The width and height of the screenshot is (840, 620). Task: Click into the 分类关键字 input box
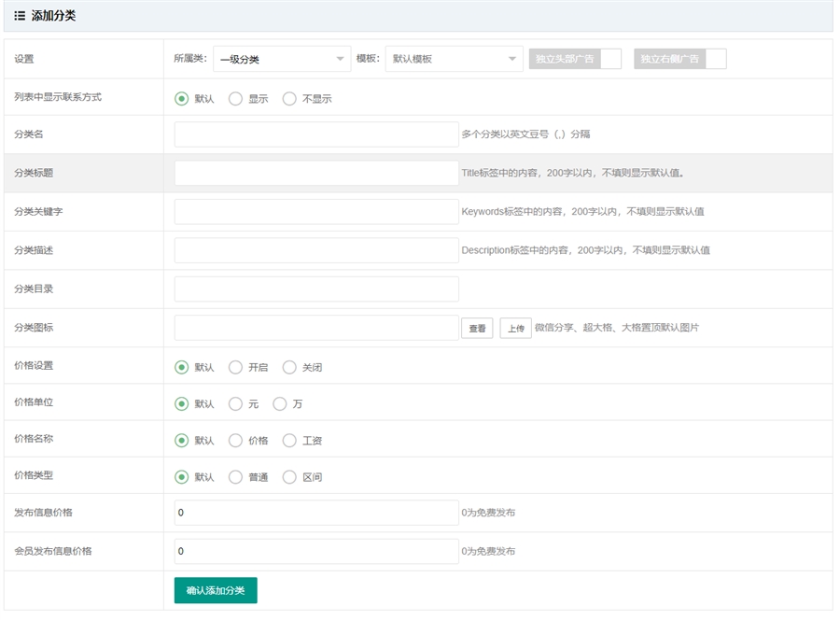[x=316, y=212]
